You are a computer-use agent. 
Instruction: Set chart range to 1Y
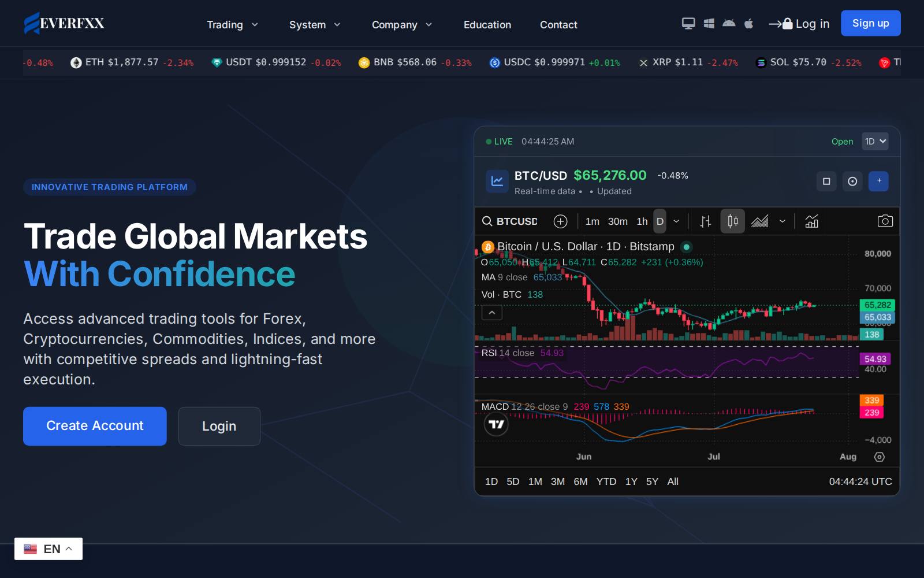pos(631,481)
